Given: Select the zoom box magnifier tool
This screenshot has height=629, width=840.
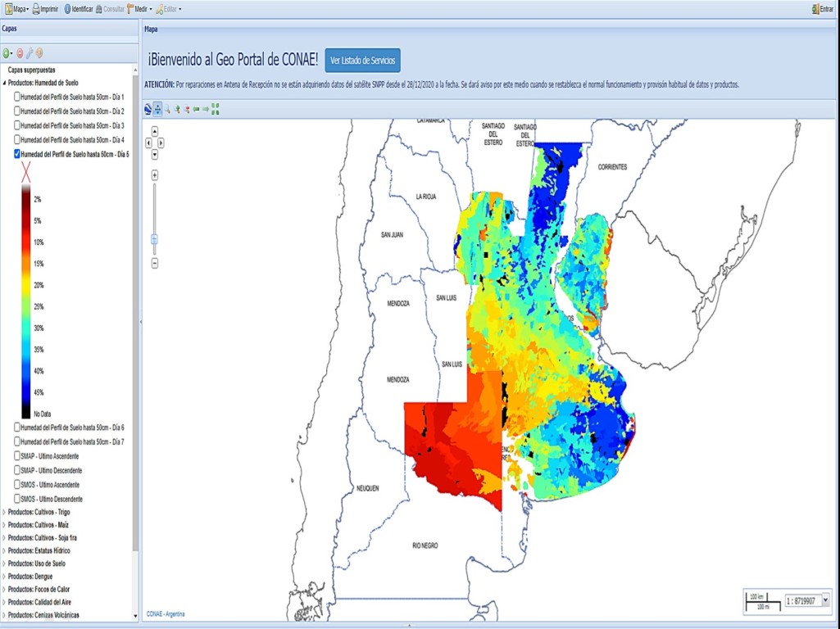Looking at the screenshot, I should tap(167, 109).
